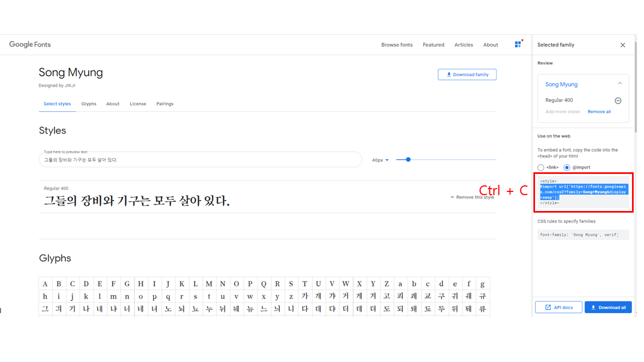Click Add more styles link

(562, 112)
